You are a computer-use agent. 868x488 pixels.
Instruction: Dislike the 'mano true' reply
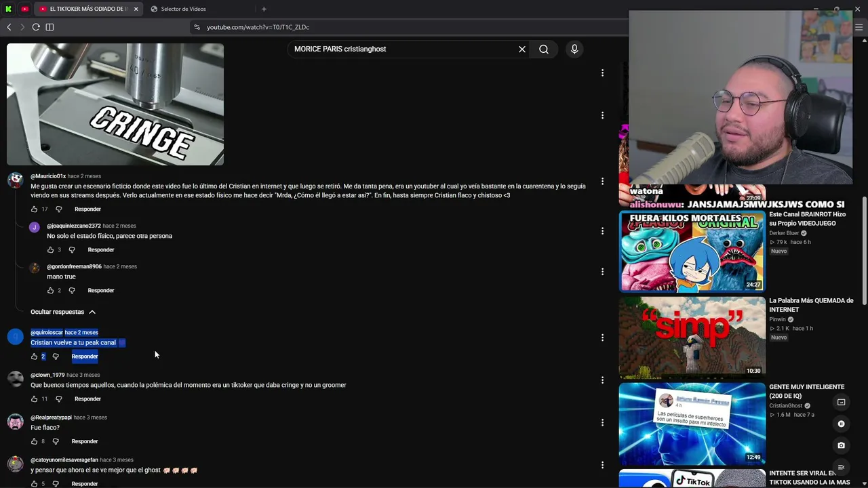72,291
